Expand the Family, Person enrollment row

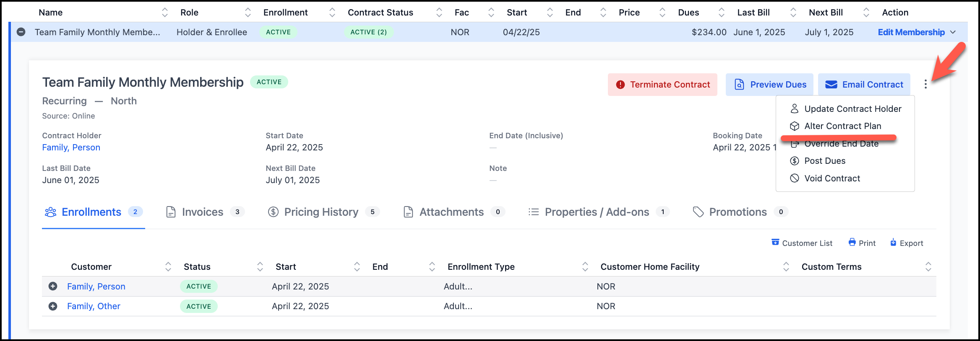53,287
